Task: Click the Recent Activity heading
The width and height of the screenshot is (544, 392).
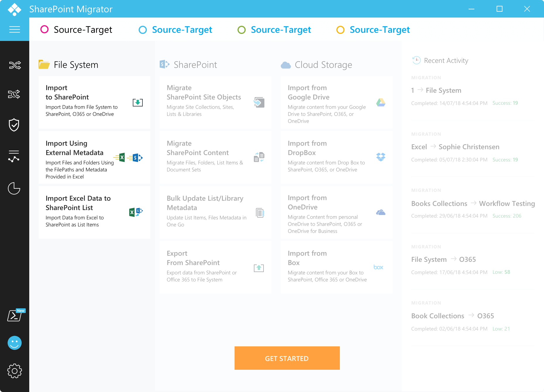Action: click(x=446, y=61)
